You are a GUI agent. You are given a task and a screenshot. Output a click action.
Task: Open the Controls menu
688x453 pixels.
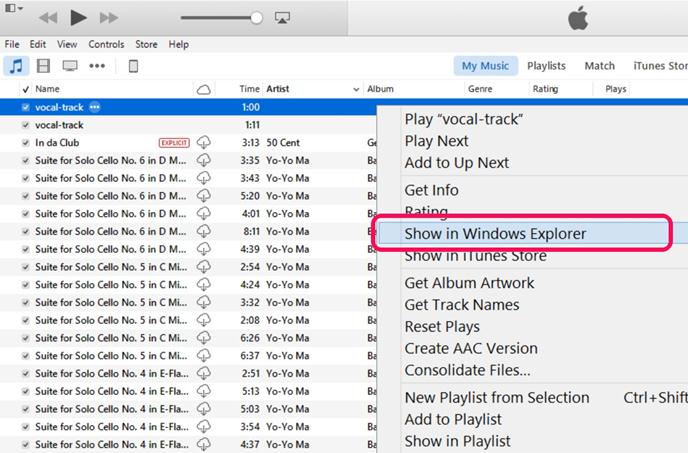(106, 44)
